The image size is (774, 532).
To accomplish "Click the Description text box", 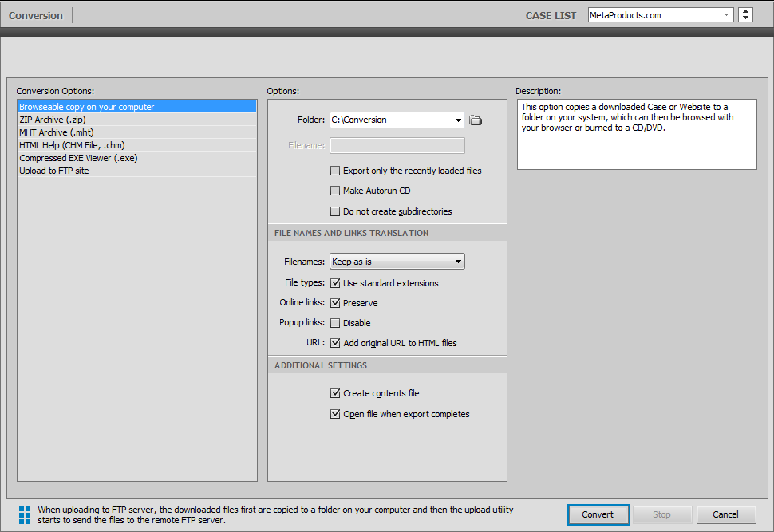I will (x=636, y=134).
